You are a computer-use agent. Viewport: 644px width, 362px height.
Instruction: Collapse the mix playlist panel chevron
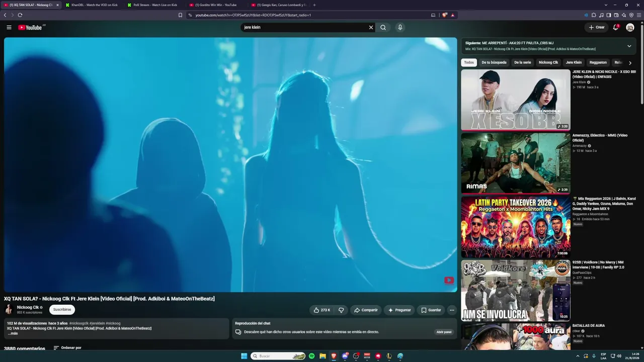tap(629, 46)
